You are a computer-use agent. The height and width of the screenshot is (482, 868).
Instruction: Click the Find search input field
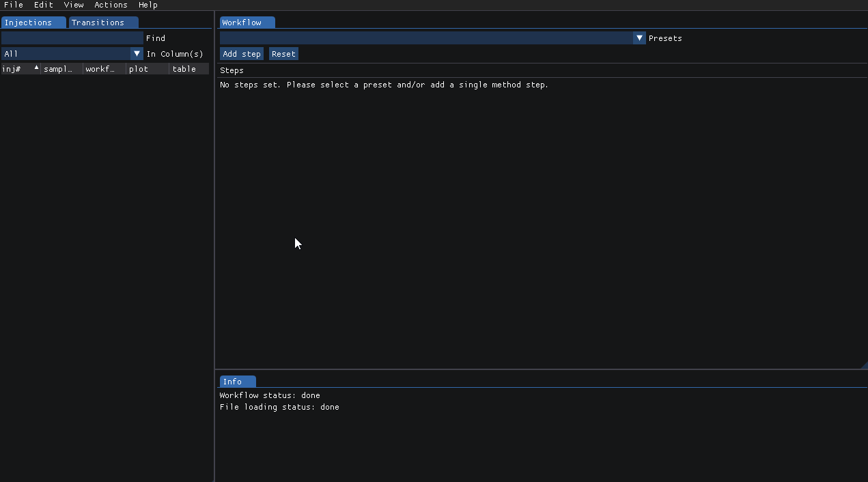[72, 38]
